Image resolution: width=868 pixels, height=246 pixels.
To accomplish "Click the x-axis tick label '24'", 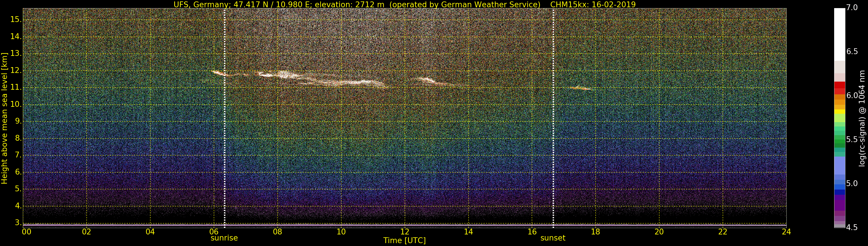I will tap(786, 232).
